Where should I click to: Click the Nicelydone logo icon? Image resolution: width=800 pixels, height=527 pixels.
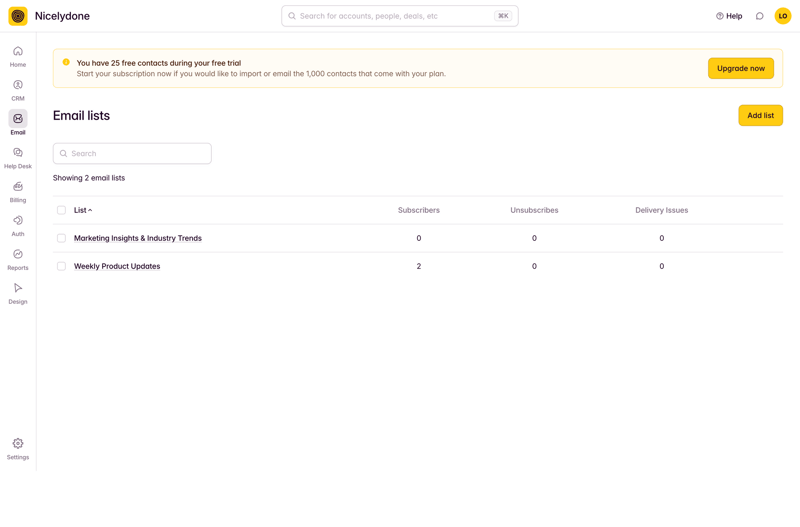click(x=18, y=16)
